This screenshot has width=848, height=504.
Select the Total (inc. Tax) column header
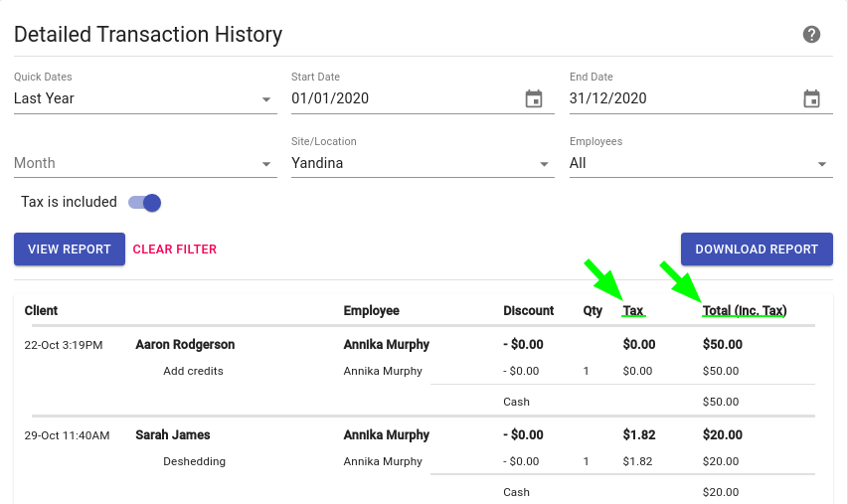click(x=745, y=311)
